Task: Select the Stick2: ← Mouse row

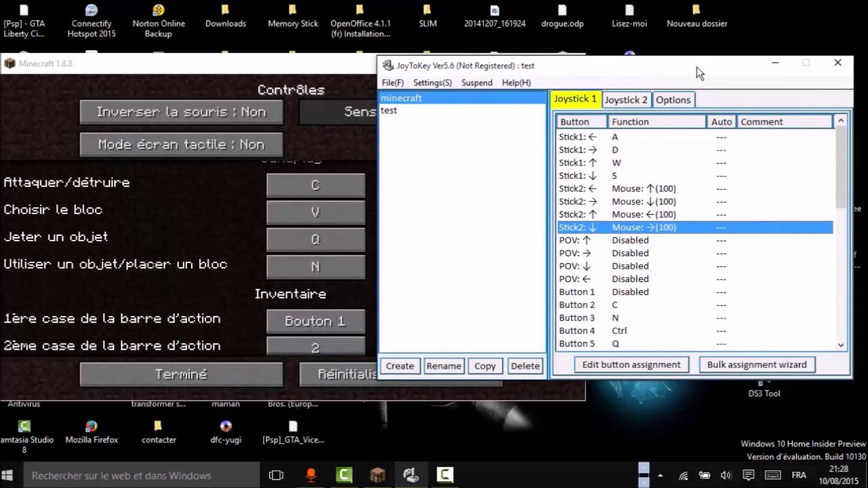Action: pos(695,188)
